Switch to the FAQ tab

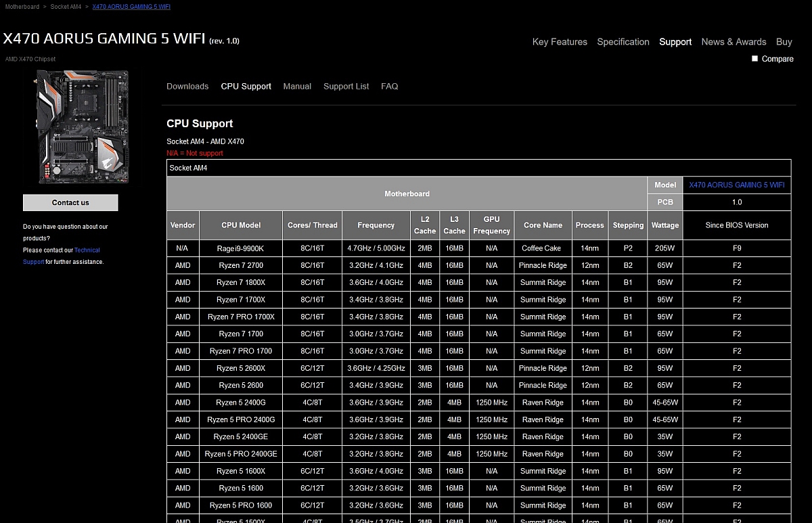click(x=390, y=87)
